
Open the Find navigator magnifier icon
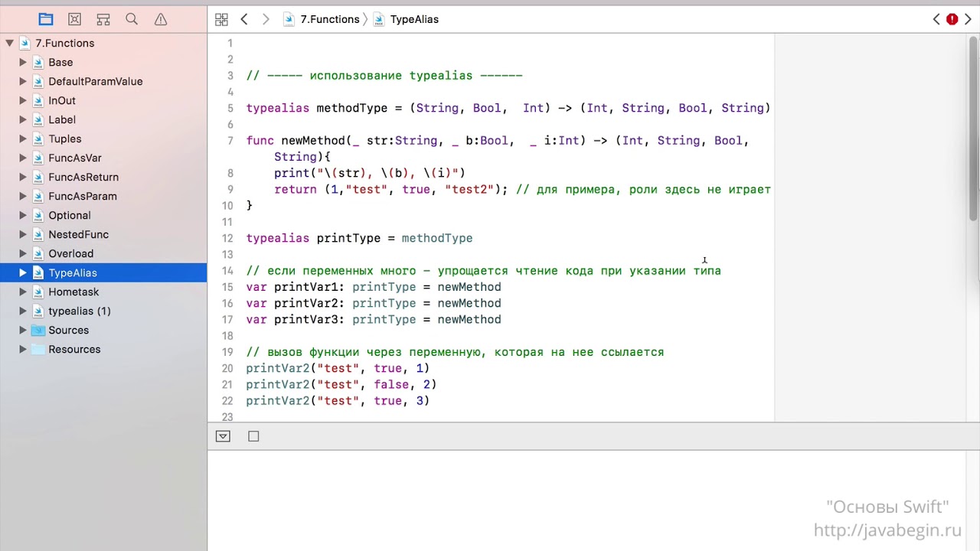(132, 19)
